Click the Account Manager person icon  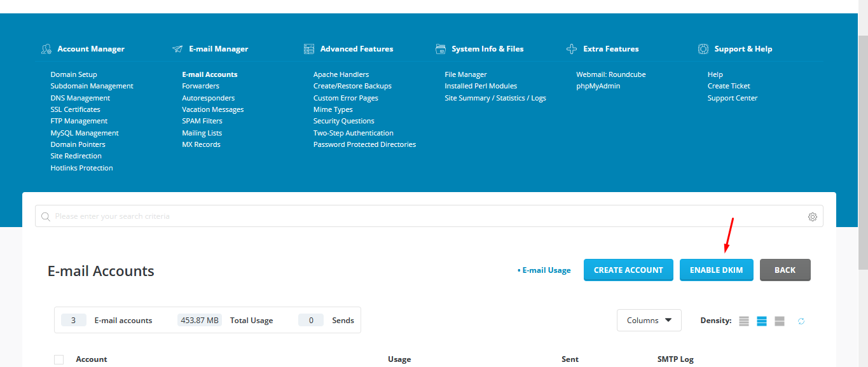[46, 48]
